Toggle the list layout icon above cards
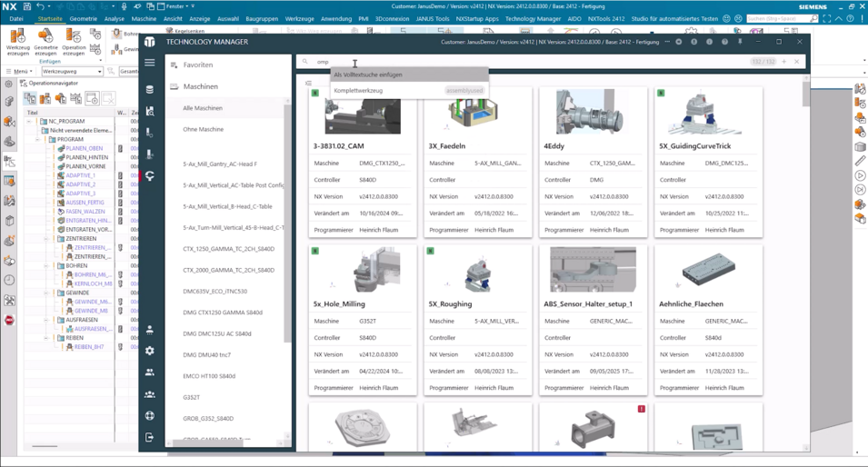Screen dimensions: 868x467 [308, 83]
